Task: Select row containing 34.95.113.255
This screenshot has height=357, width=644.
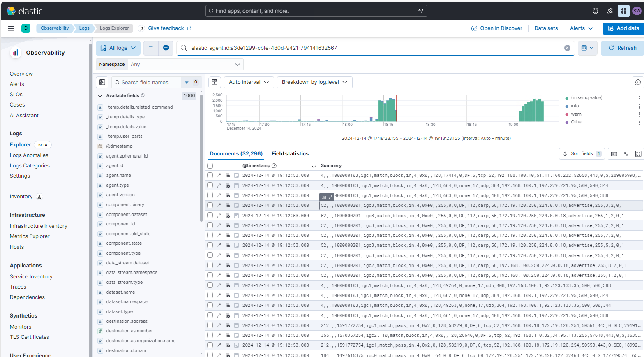Action: pos(210,335)
